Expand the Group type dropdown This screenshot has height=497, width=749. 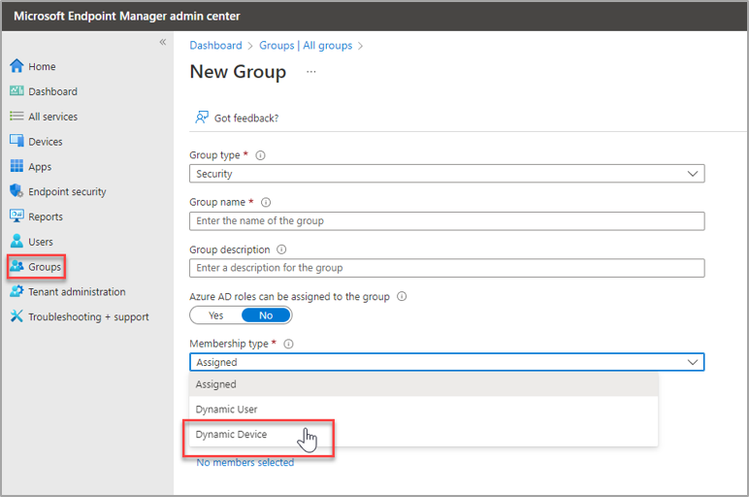click(x=446, y=174)
